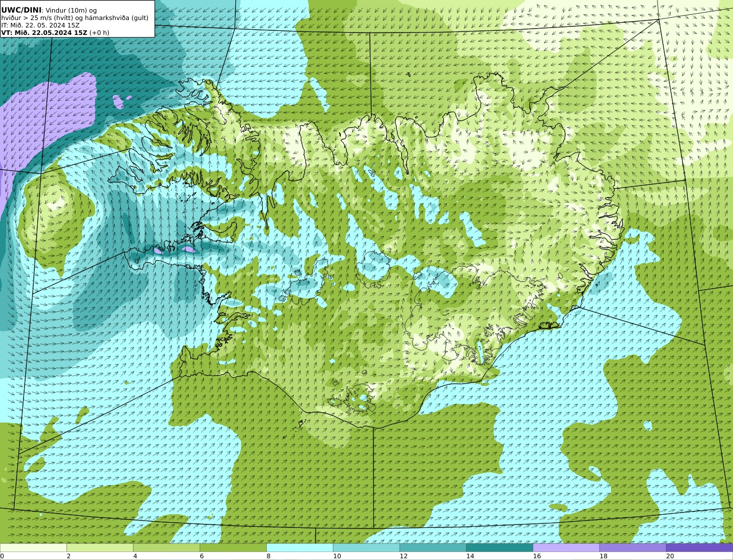The width and height of the screenshot is (733, 560).
Task: Click the "UWC/DINI" model title text
Action: [x=21, y=10]
